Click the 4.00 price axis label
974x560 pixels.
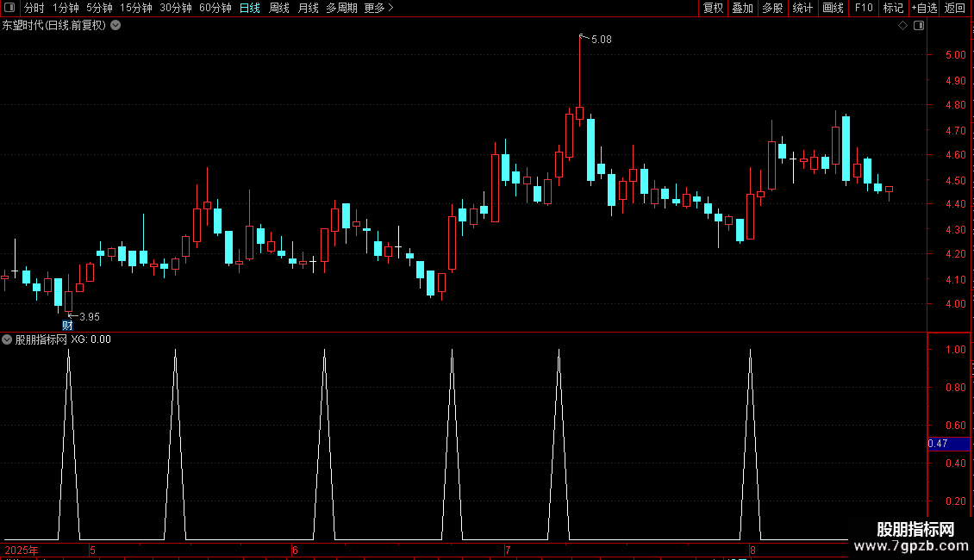956,304
